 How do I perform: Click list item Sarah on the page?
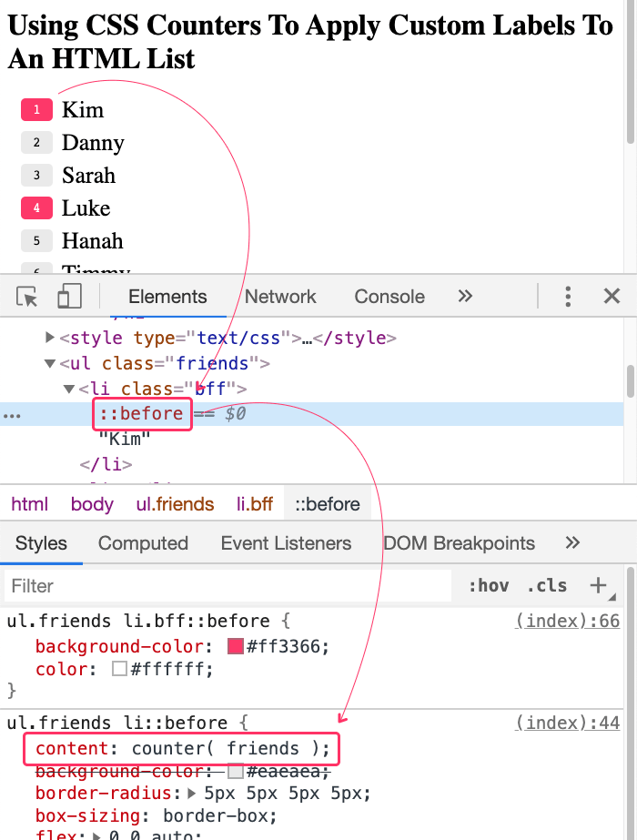tap(88, 176)
